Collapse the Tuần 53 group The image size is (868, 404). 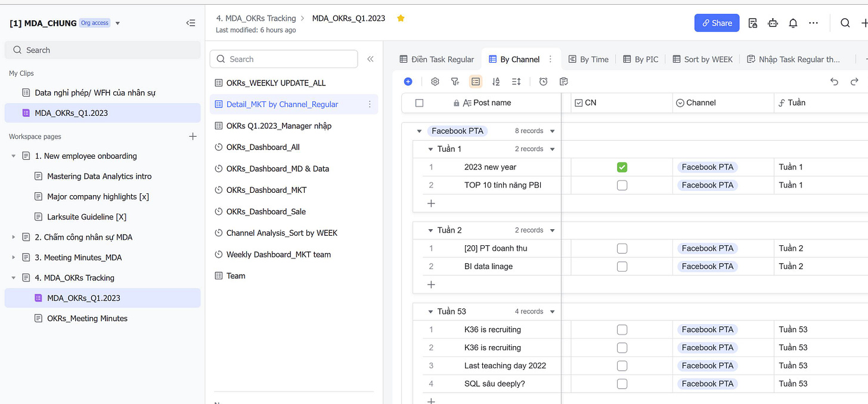click(x=430, y=311)
